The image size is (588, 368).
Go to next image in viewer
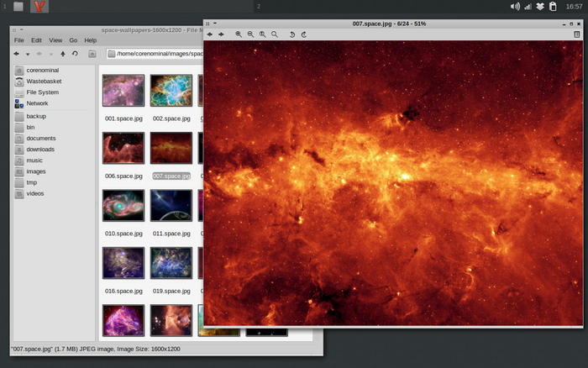(221, 34)
